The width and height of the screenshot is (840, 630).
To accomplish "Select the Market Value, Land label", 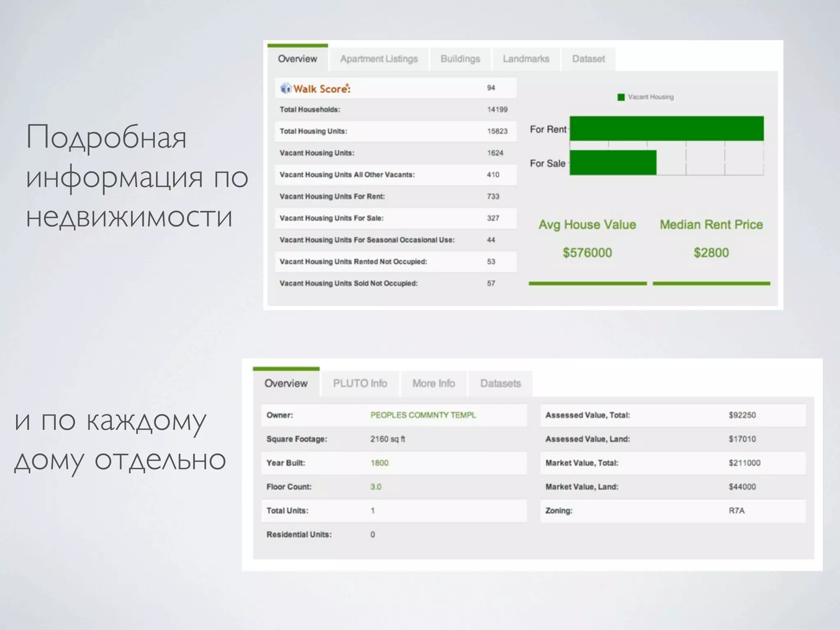I will (x=582, y=487).
